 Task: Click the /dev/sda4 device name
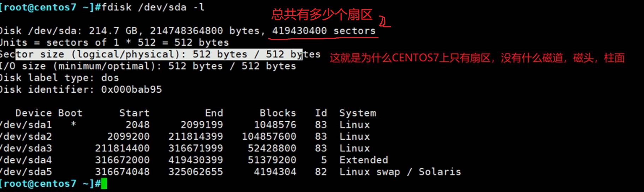[x=26, y=160]
